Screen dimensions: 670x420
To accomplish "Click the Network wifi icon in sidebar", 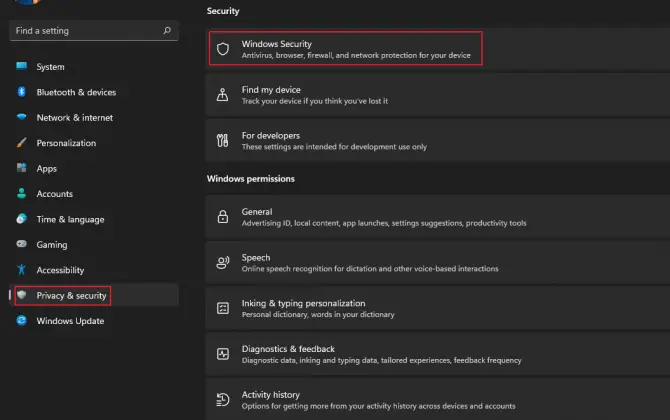I will (x=21, y=117).
